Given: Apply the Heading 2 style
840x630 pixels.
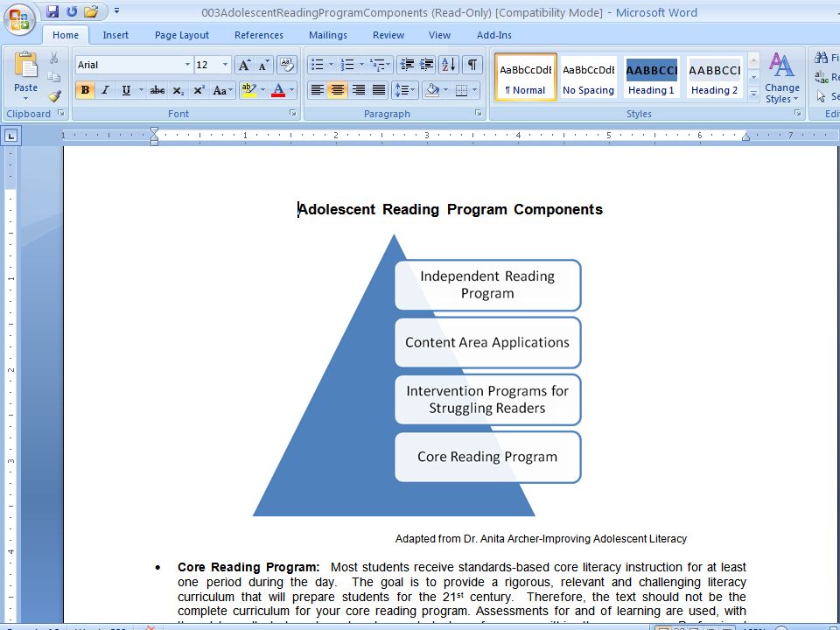Looking at the screenshot, I should [x=714, y=77].
